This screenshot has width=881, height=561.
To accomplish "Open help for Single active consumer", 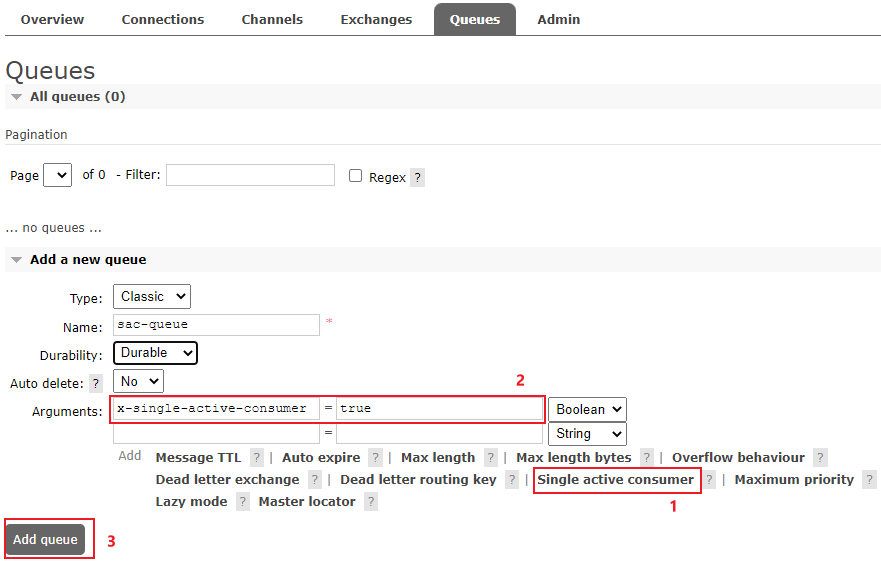I will coord(709,480).
